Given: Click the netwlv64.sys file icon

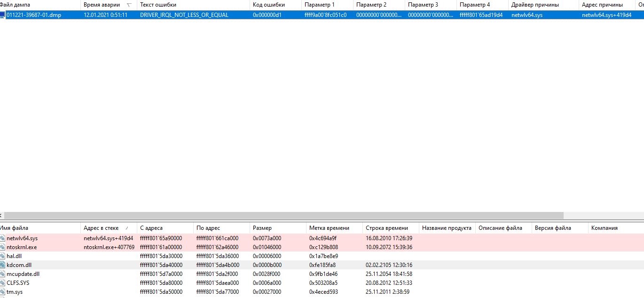Looking at the screenshot, I should (2, 238).
